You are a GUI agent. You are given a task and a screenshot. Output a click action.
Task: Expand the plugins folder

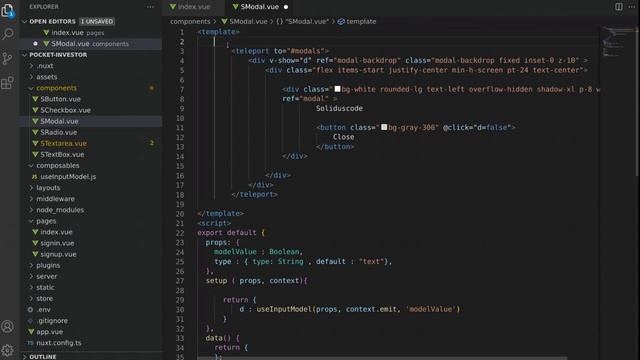pos(48,265)
